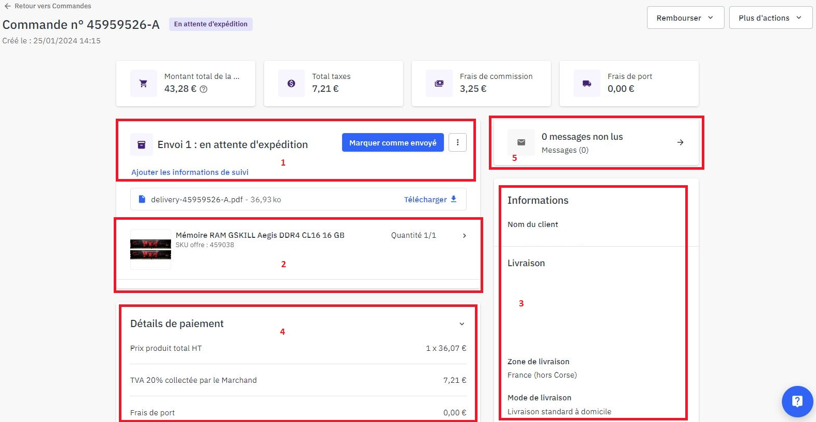Click the RAM GSKILL product thumbnail

tap(151, 247)
